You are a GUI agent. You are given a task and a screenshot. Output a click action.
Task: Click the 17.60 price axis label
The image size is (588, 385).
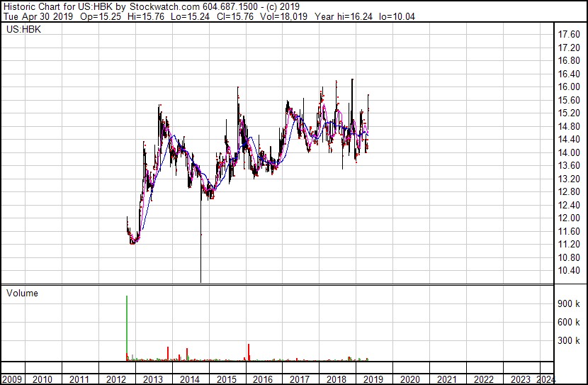(569, 35)
